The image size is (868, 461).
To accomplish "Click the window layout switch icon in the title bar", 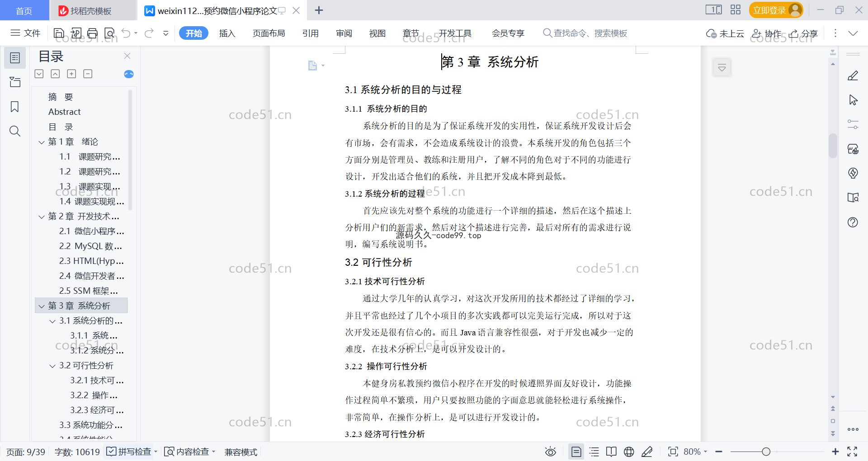I will pyautogui.click(x=714, y=10).
